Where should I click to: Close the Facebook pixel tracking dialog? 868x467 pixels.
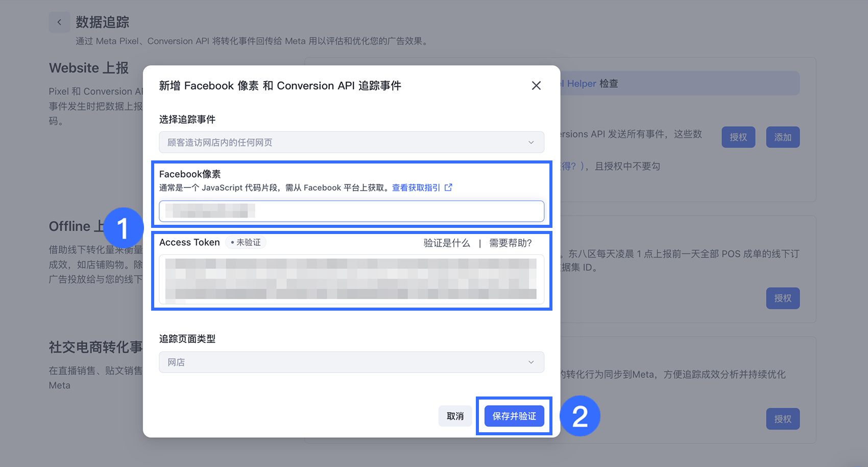point(536,86)
